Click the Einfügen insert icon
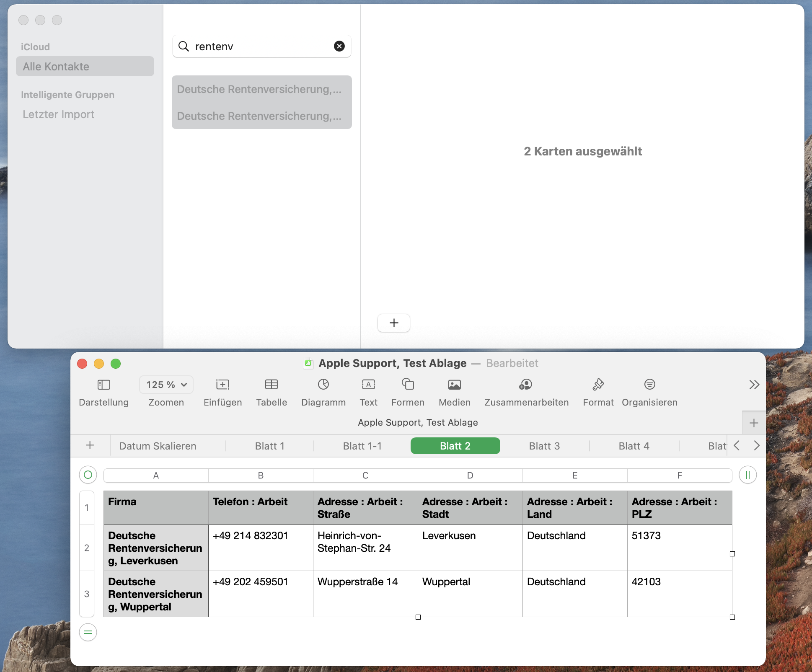The width and height of the screenshot is (812, 672). (x=222, y=385)
